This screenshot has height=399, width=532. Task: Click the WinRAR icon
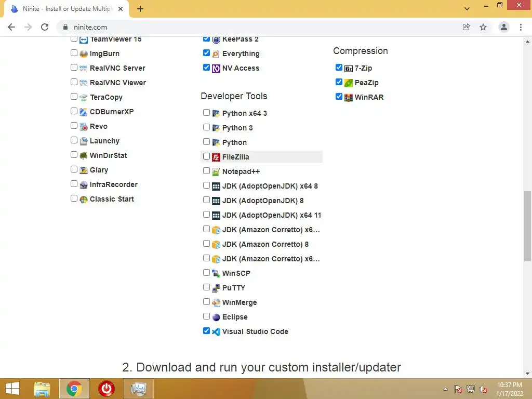[x=349, y=97]
